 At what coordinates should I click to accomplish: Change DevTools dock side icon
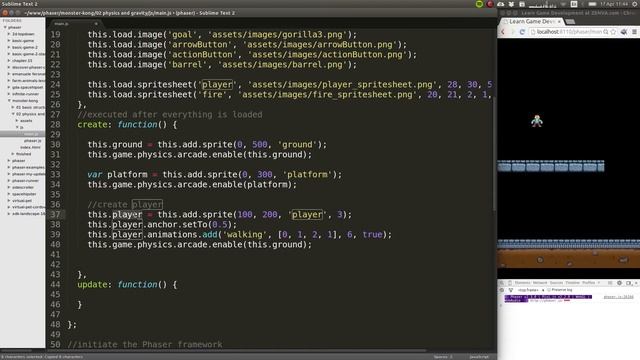tap(629, 283)
